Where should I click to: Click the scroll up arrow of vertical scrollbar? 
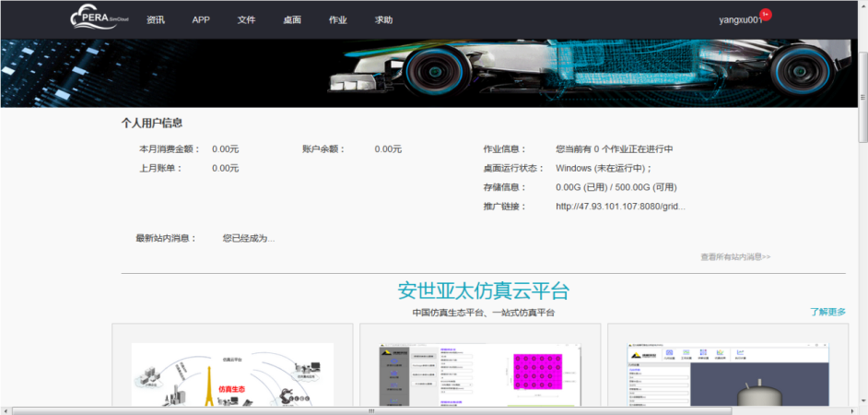(x=862, y=5)
